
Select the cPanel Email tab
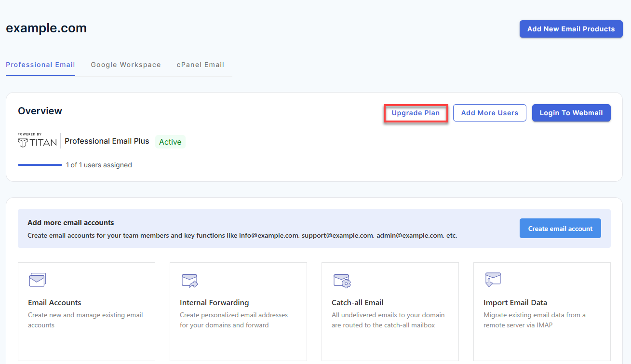[201, 65]
